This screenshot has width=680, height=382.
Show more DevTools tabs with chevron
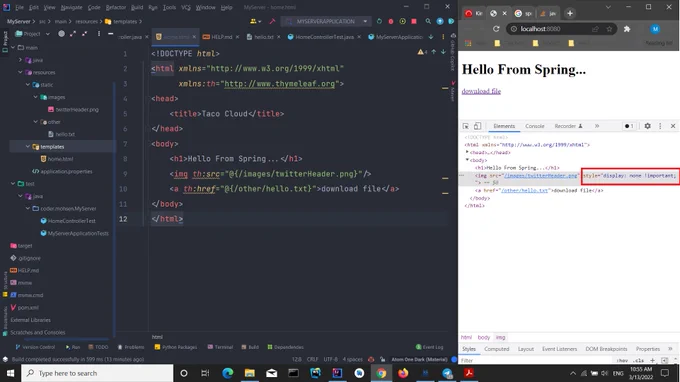(597, 126)
